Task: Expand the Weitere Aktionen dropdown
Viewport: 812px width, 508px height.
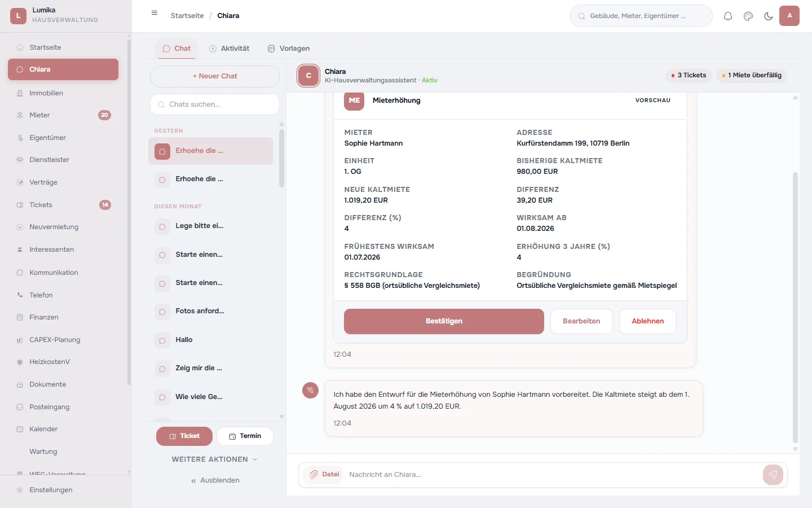Action: pyautogui.click(x=214, y=459)
